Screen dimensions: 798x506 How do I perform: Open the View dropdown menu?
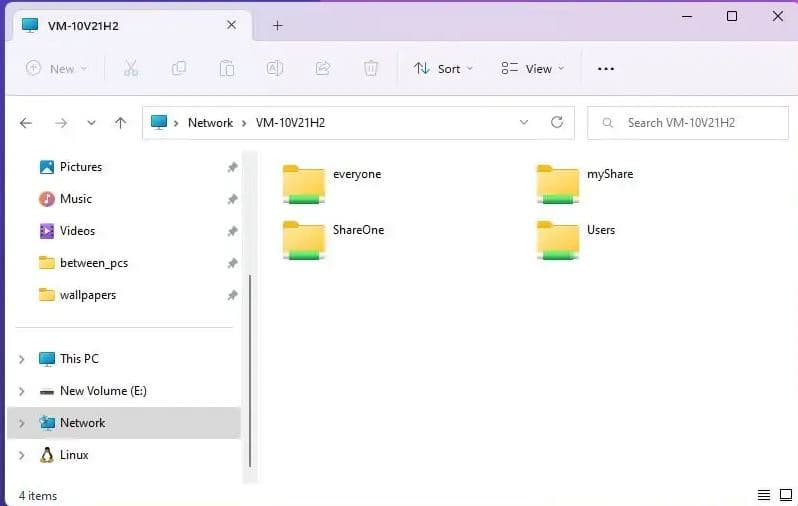(533, 69)
